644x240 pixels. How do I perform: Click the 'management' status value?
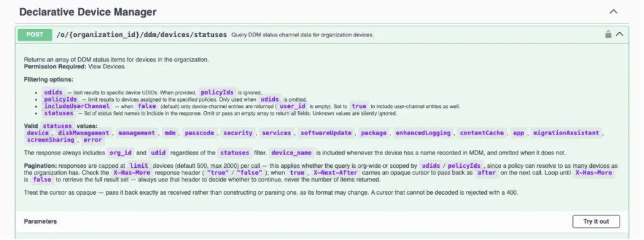136,133
